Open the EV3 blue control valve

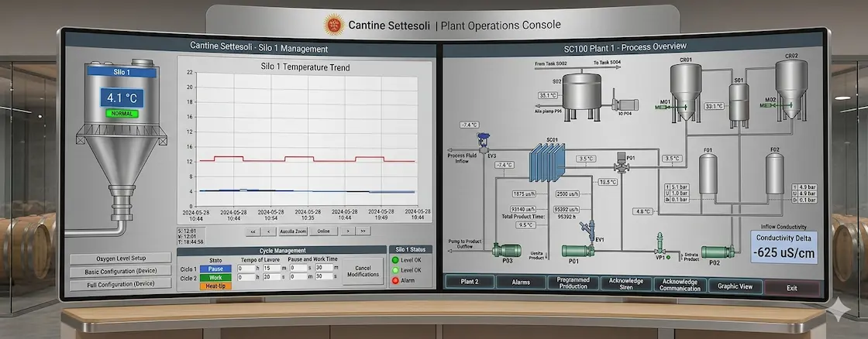pyautogui.click(x=484, y=143)
